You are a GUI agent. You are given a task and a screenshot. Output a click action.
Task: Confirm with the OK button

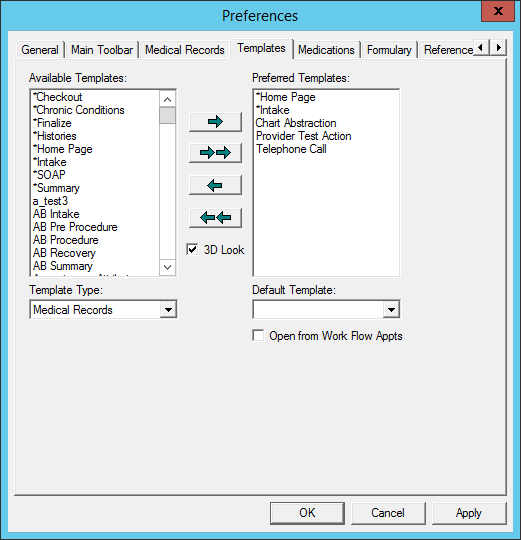point(307,513)
